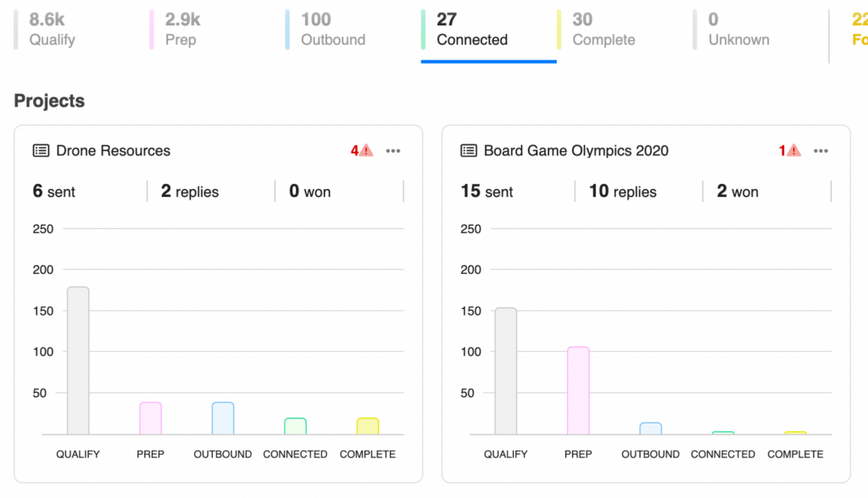Select the Outbound stage showing 100
868x498 pixels.
pos(333,28)
